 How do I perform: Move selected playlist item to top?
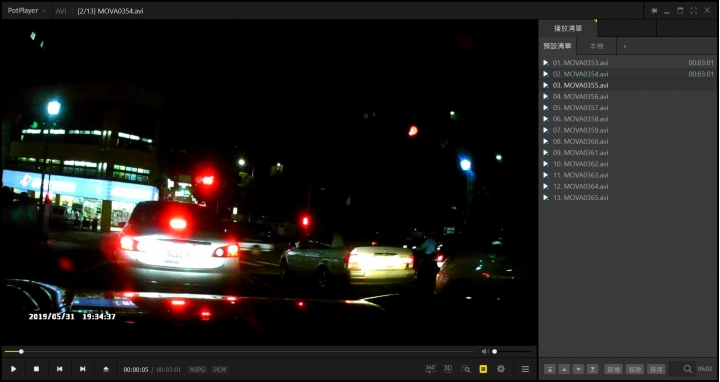[x=550, y=369]
